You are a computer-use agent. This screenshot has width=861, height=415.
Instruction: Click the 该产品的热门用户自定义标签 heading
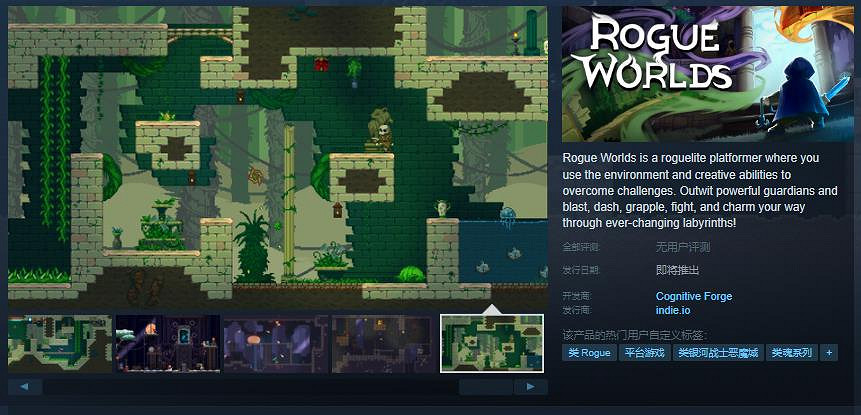coord(635,335)
